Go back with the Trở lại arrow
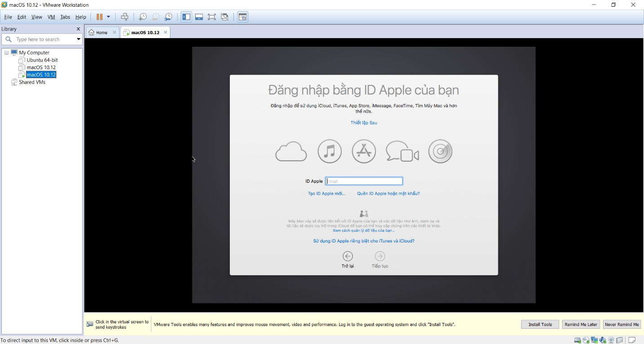 tap(348, 256)
